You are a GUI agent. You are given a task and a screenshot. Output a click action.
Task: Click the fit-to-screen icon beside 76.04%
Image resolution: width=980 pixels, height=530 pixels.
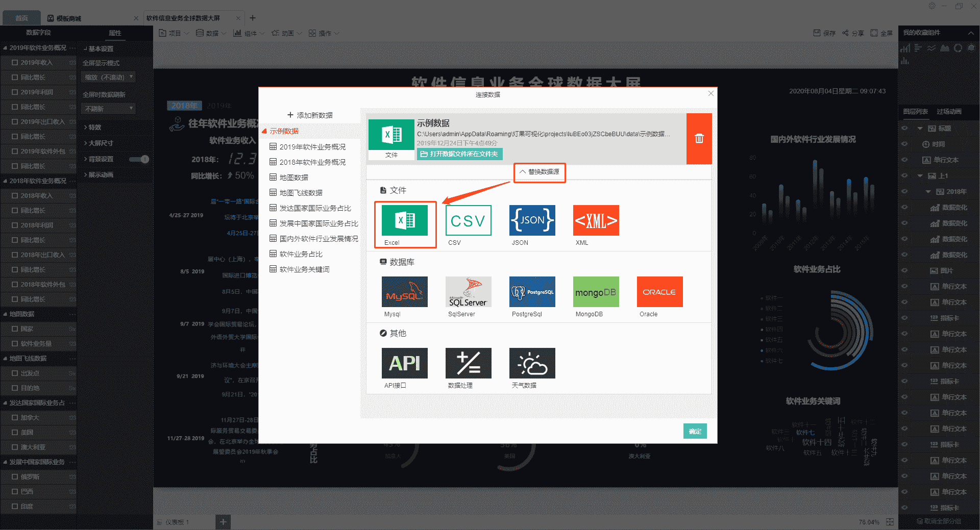(x=890, y=522)
